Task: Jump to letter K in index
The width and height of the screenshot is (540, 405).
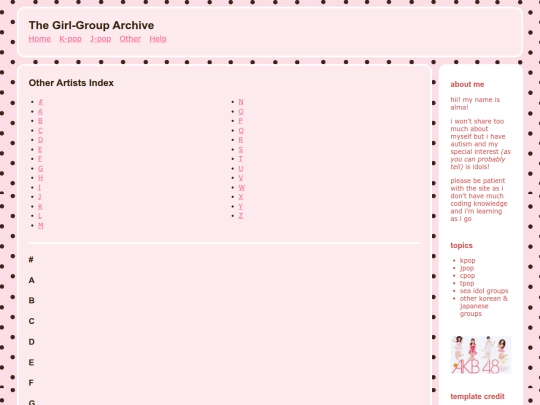Action: pos(40,207)
